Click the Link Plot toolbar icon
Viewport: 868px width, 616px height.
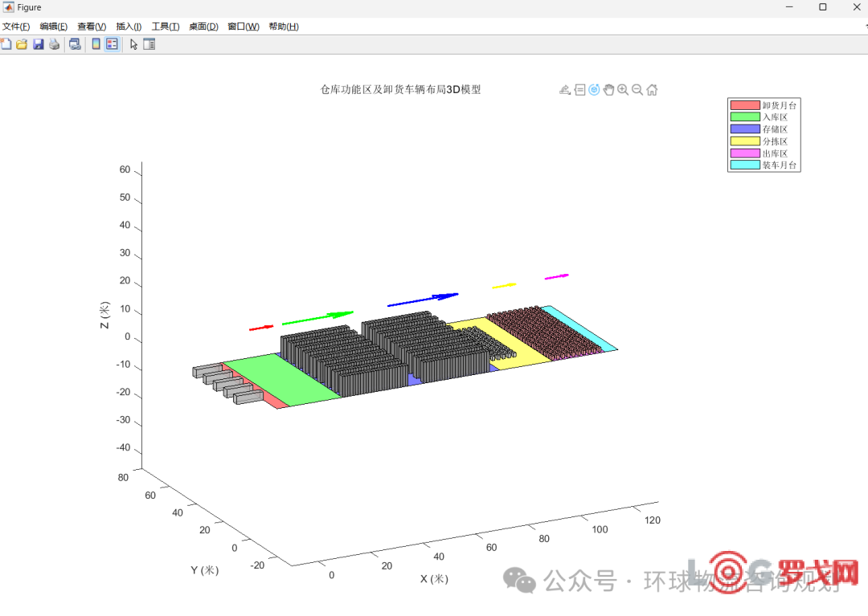pos(75,44)
